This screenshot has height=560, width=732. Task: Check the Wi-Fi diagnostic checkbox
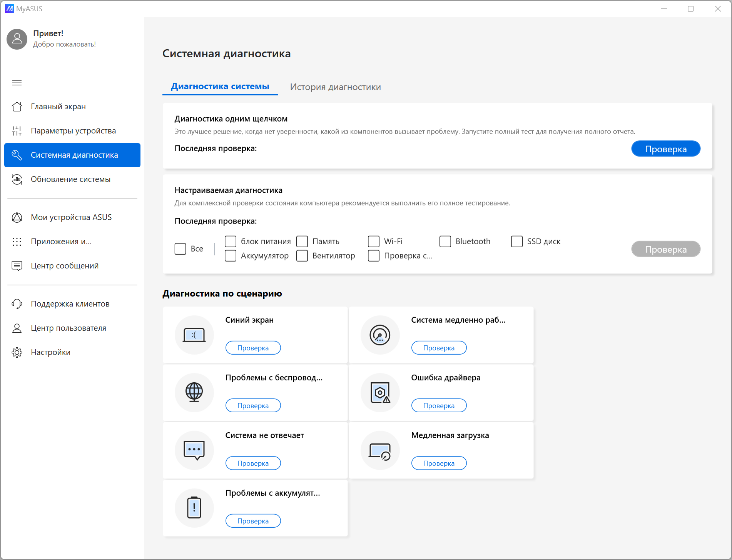(374, 242)
